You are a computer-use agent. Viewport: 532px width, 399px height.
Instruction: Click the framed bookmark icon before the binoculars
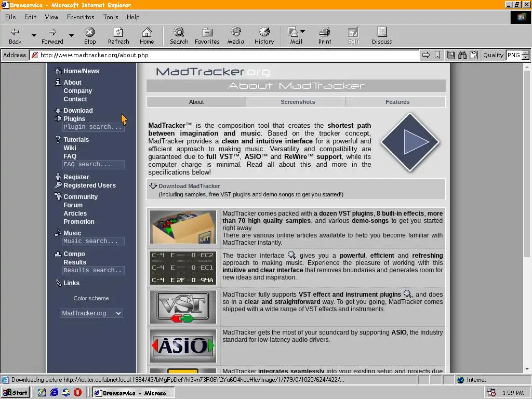click(450, 55)
